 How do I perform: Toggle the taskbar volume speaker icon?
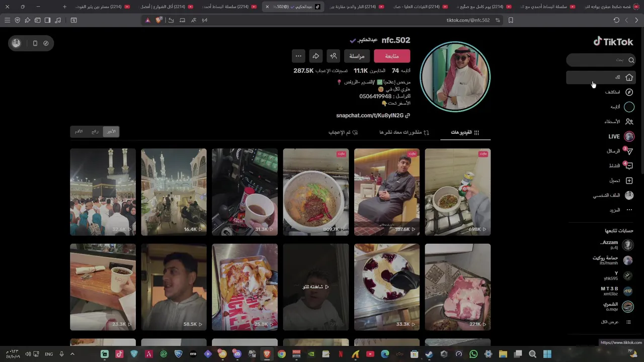click(28, 354)
